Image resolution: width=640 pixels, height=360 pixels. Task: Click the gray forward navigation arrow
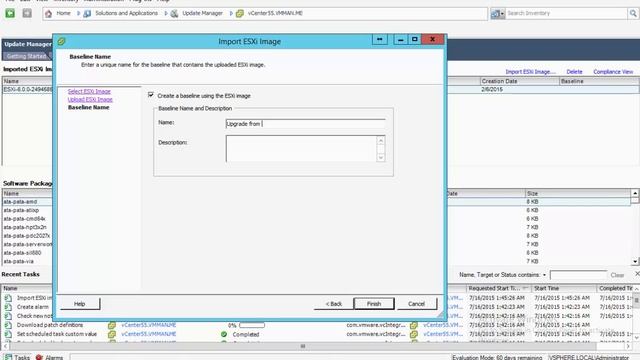[27, 13]
